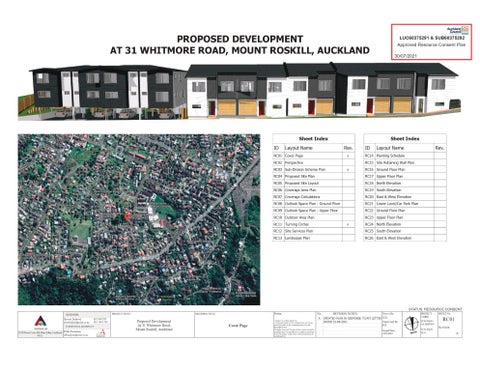The height and width of the screenshot is (371, 480).
Task: Click the RC15 "Site Retaining Wall Plan" row
Action: [405, 163]
